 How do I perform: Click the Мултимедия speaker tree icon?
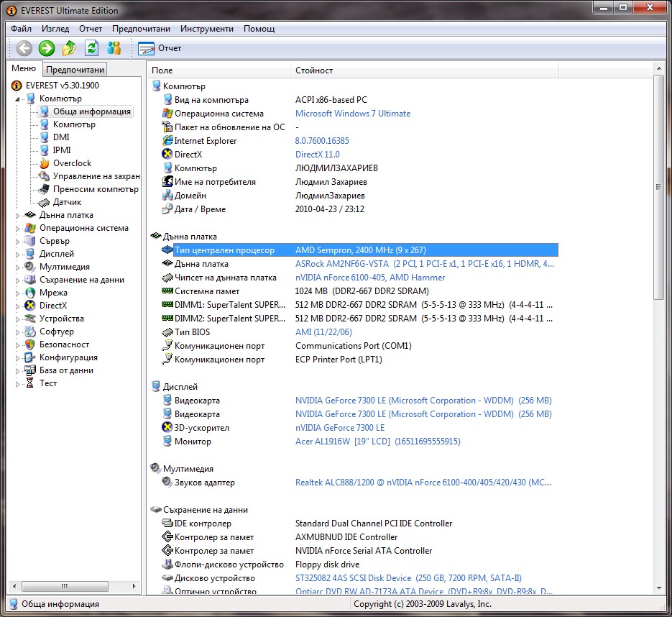point(30,267)
